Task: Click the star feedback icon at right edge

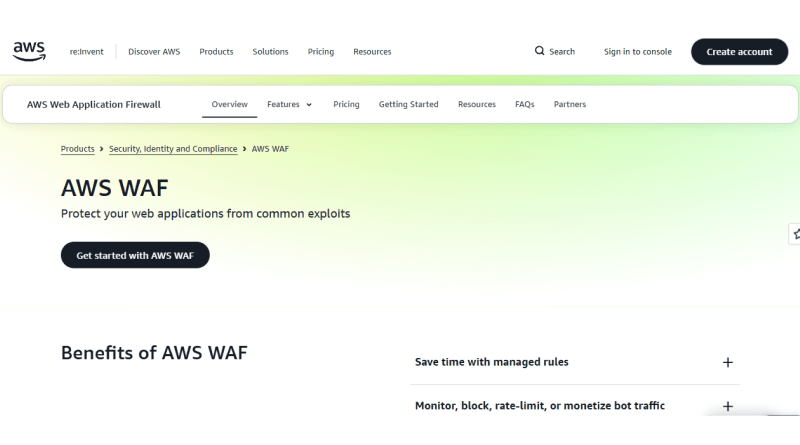Action: pyautogui.click(x=795, y=234)
